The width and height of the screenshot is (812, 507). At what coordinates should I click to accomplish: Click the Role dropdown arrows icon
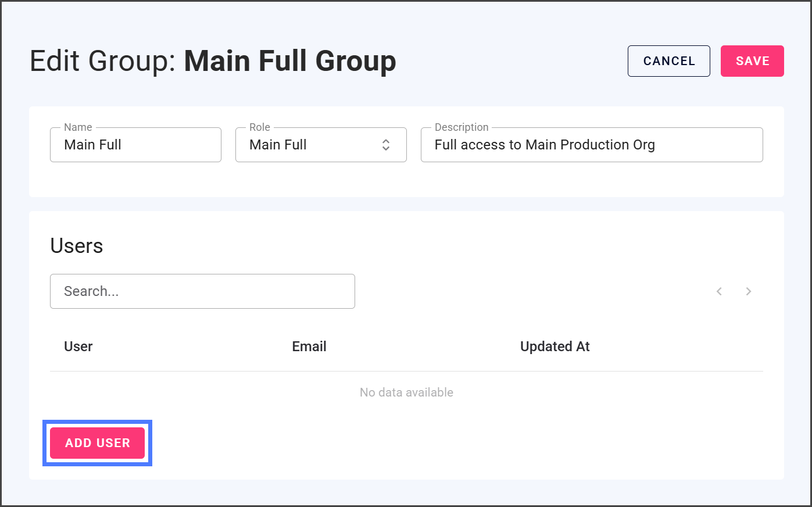tap(385, 145)
